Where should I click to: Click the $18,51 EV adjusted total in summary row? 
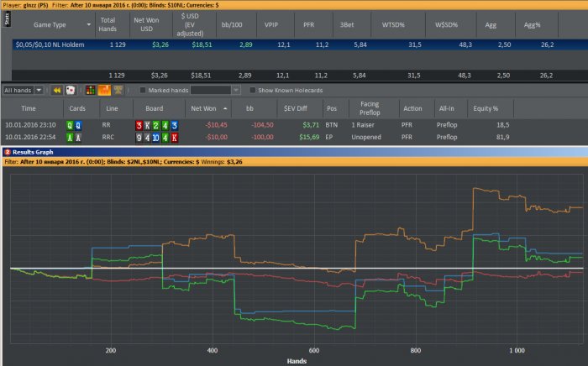[201, 76]
